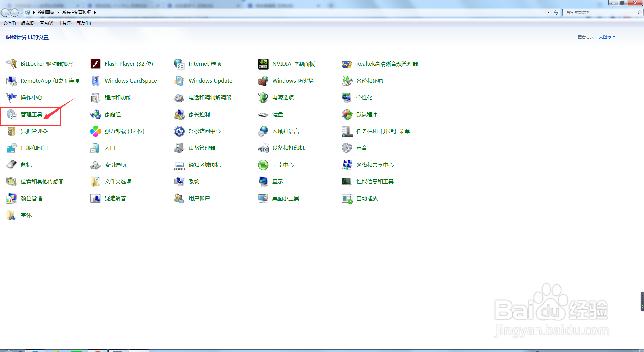This screenshot has width=644, height=352.
Task: Open 家长控制 icon
Action: click(179, 114)
